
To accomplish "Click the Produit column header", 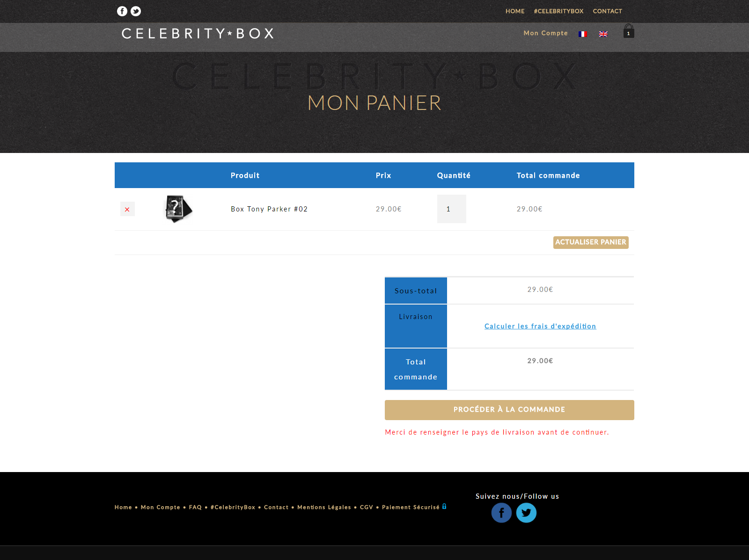I will point(245,175).
